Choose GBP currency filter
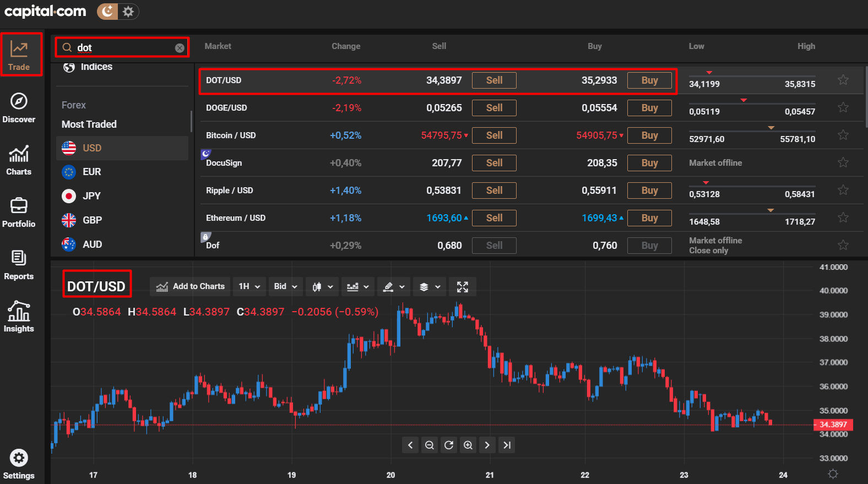 coord(122,220)
